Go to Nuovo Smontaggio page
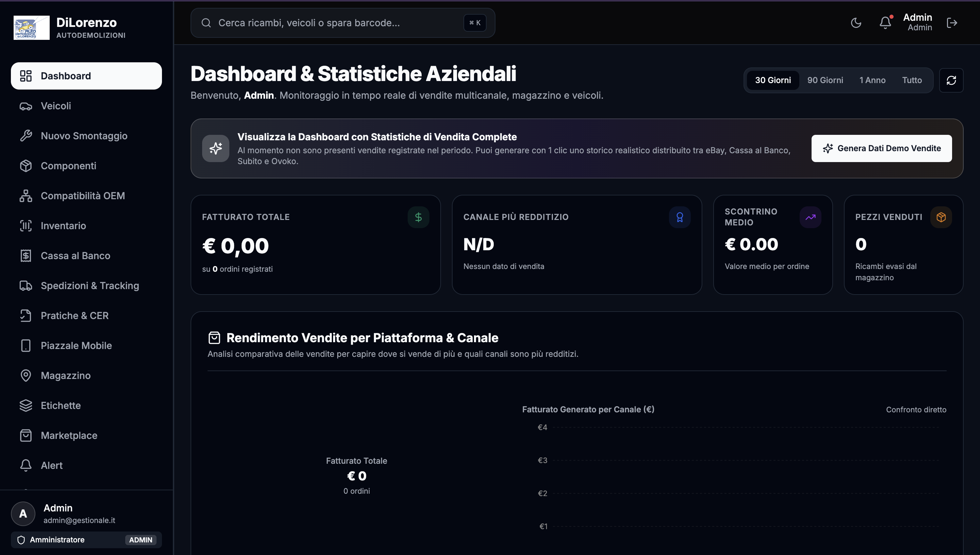The width and height of the screenshot is (980, 555). [86, 136]
